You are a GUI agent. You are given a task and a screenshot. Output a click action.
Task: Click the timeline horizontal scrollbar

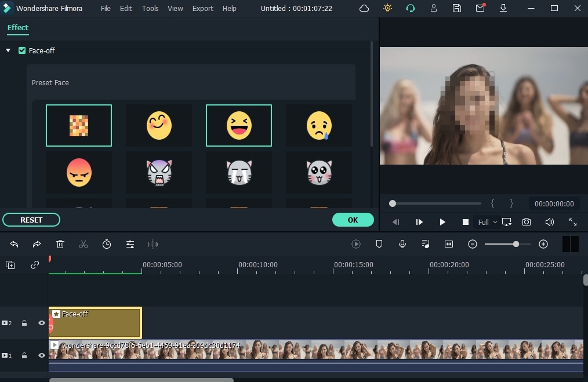pyautogui.click(x=141, y=380)
